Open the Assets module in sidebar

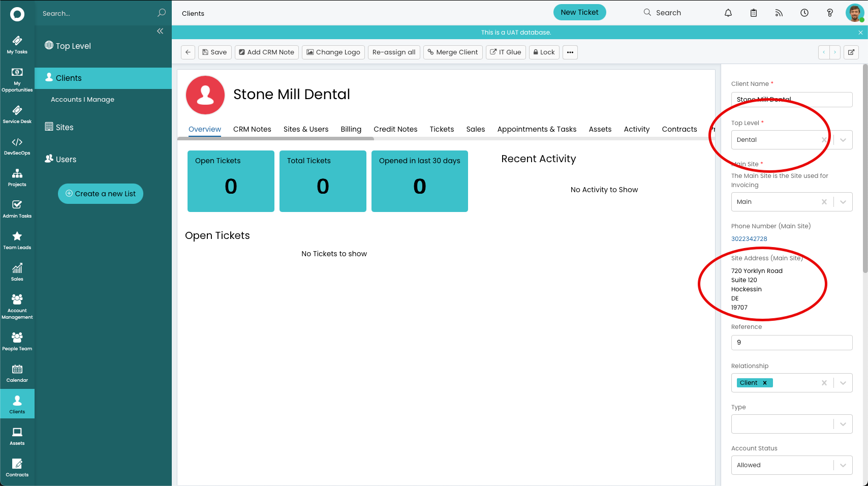17,436
